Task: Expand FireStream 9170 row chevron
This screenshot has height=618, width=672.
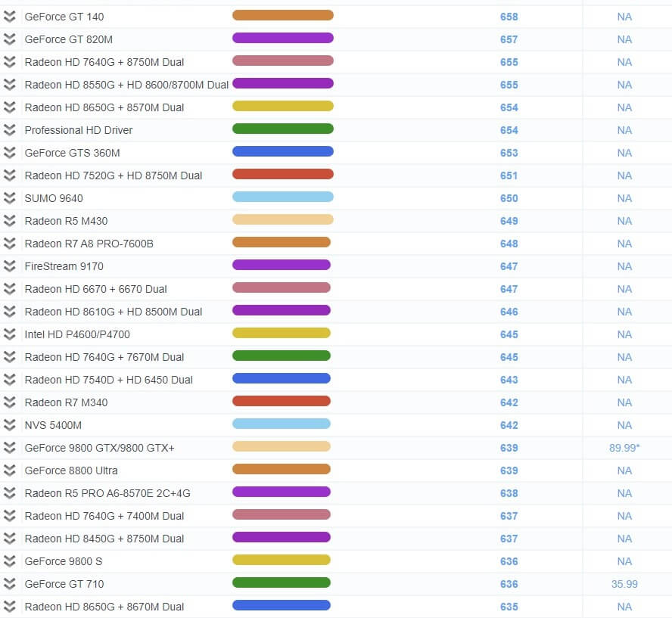Action: coord(9,266)
